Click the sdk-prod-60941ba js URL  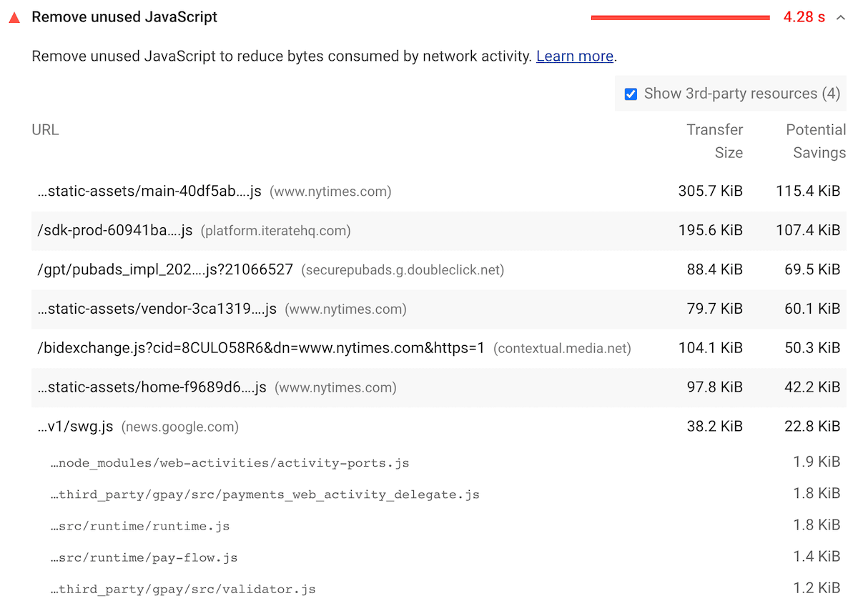115,231
